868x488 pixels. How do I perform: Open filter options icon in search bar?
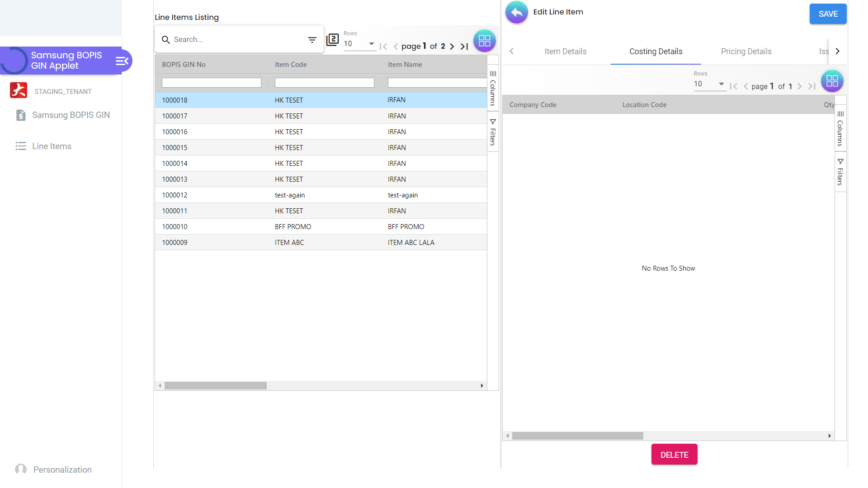(312, 40)
